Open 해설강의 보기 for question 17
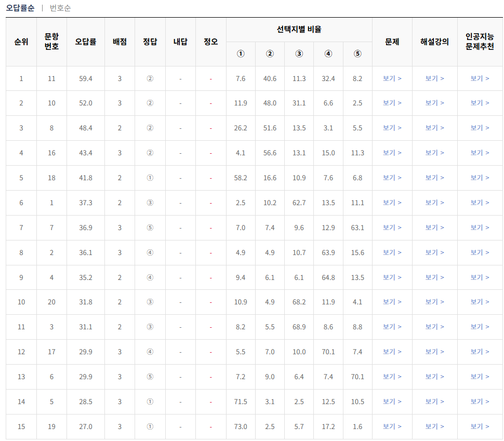 point(434,352)
